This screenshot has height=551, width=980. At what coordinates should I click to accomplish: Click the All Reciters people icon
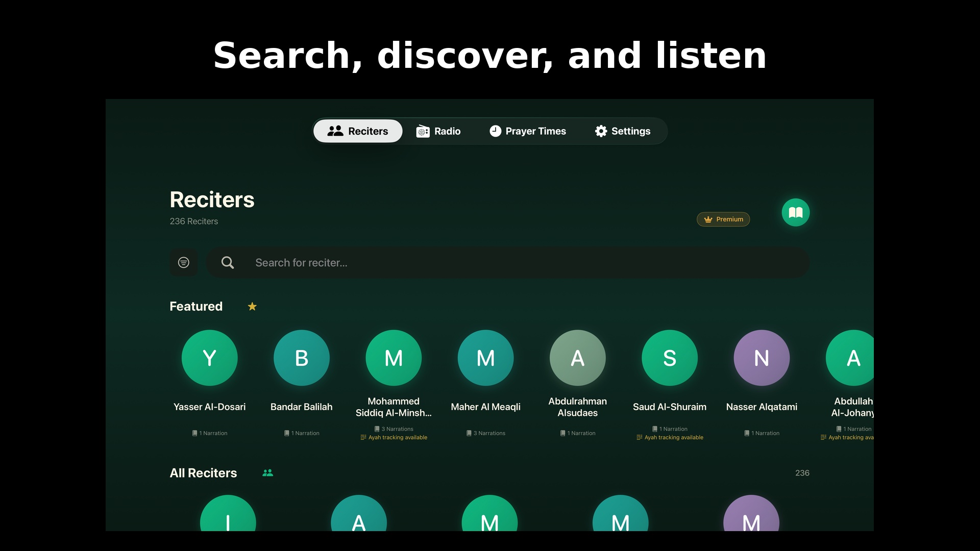[267, 473]
